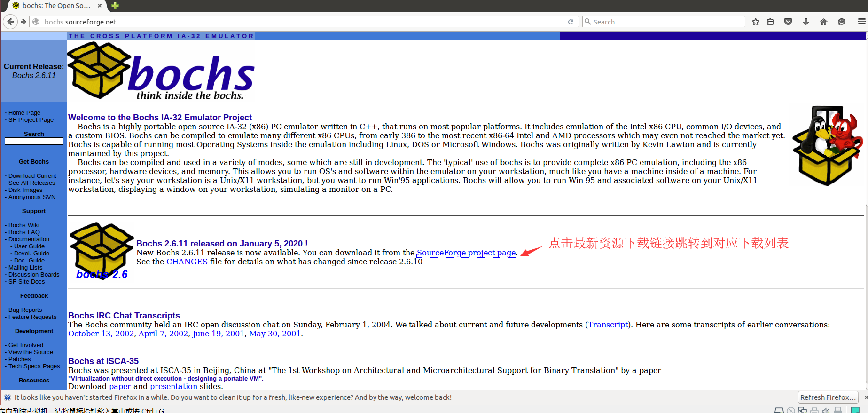Image resolution: width=868 pixels, height=413 pixels.
Task: Close the bochs browser tab
Action: click(x=100, y=6)
